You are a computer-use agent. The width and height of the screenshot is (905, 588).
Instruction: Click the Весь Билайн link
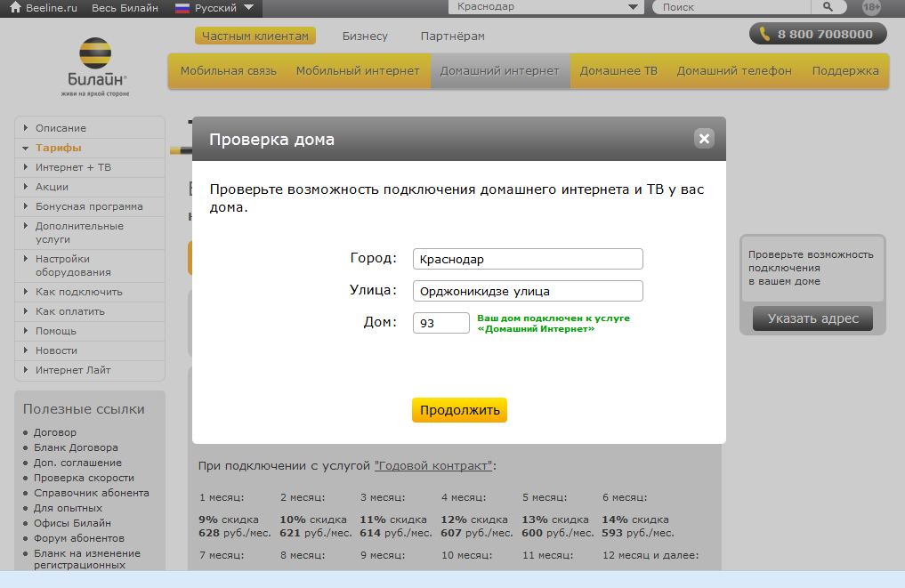tap(125, 8)
